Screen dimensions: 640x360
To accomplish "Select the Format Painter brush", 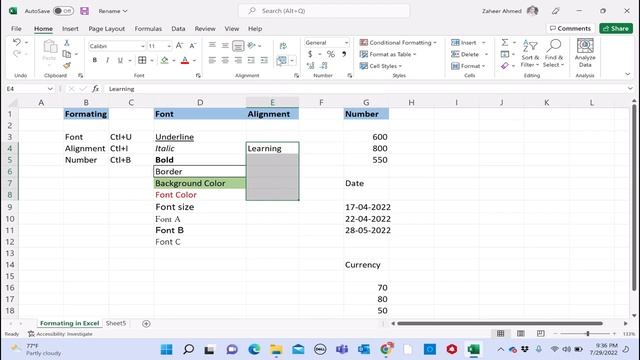I will coord(67,65).
